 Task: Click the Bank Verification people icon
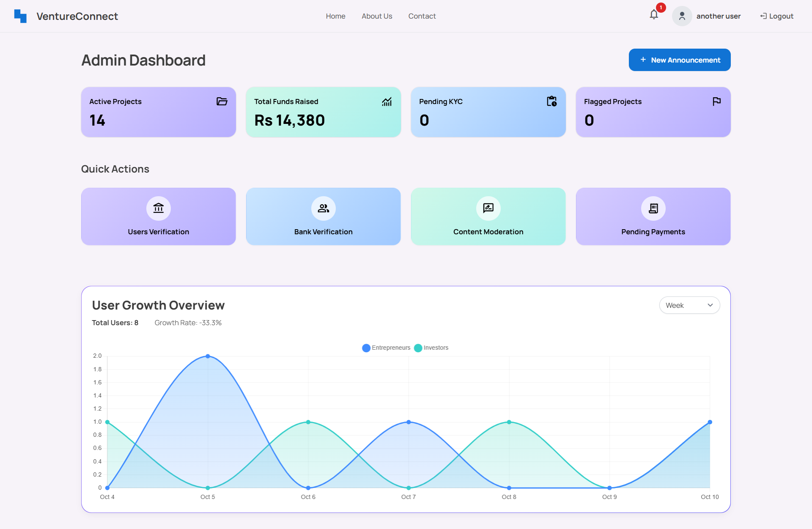click(x=324, y=208)
